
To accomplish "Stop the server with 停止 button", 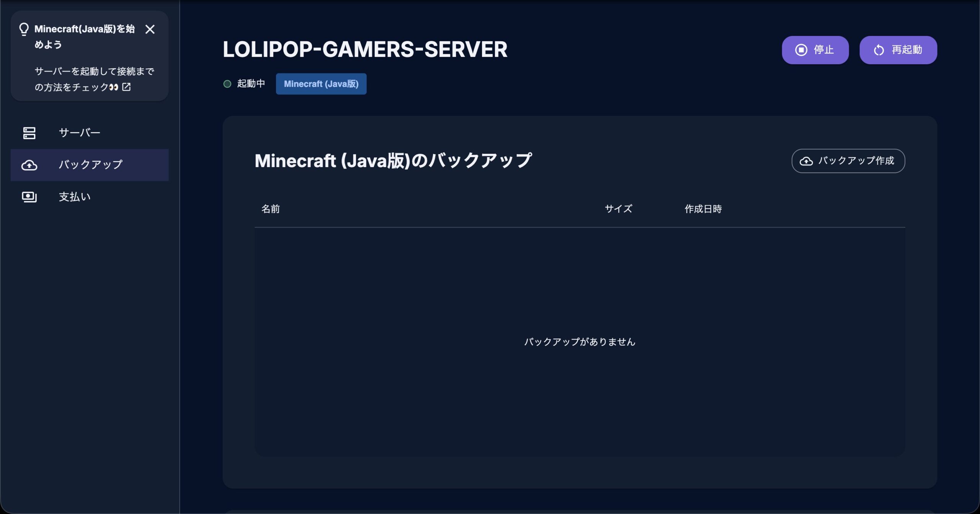I will click(x=815, y=50).
